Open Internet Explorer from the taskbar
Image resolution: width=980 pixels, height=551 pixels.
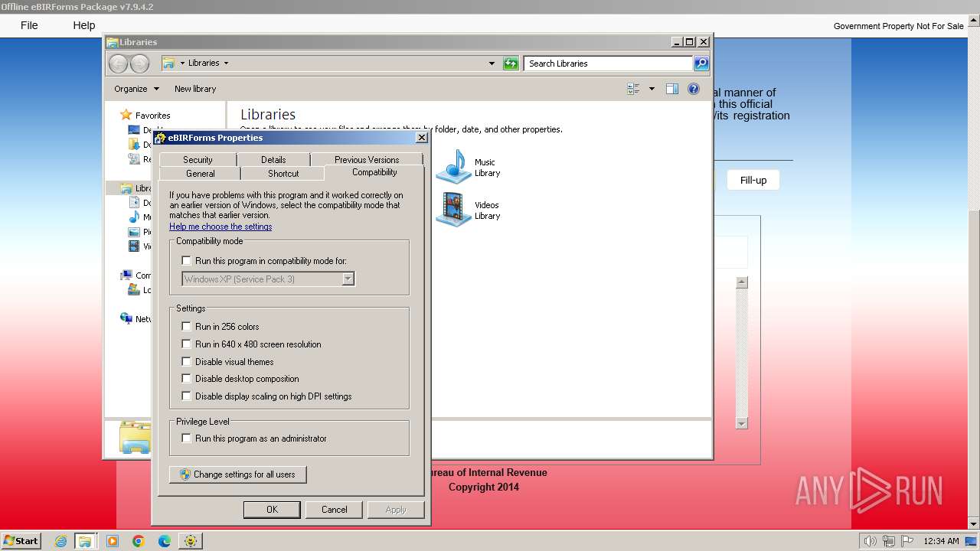60,541
